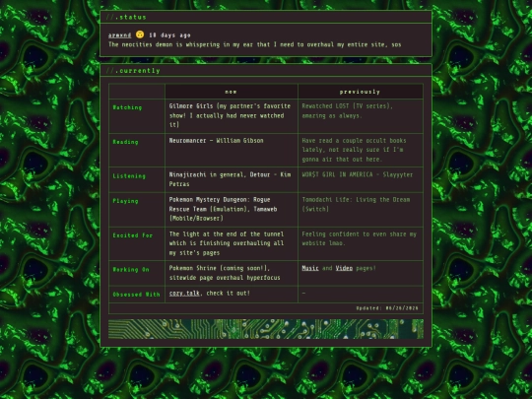Viewport: 532px width, 399px height.
Task: Click 'Neuromancer - William Gibson' cell
Action: [232, 150]
